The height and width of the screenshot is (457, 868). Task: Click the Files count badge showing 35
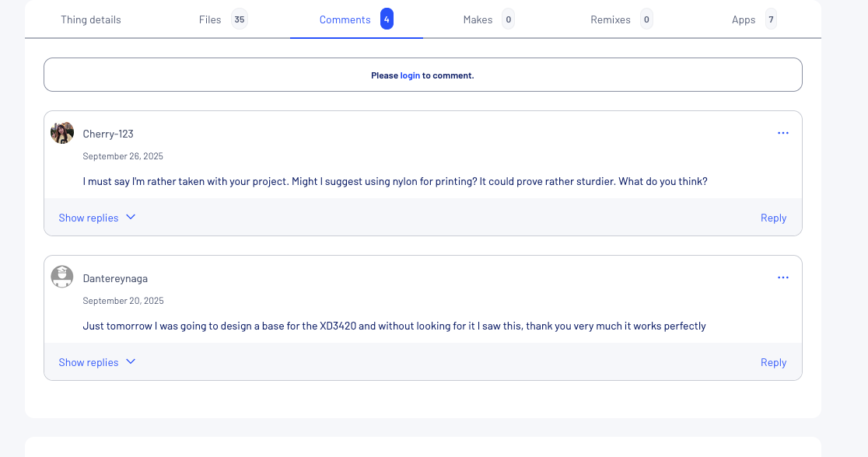pyautogui.click(x=240, y=19)
